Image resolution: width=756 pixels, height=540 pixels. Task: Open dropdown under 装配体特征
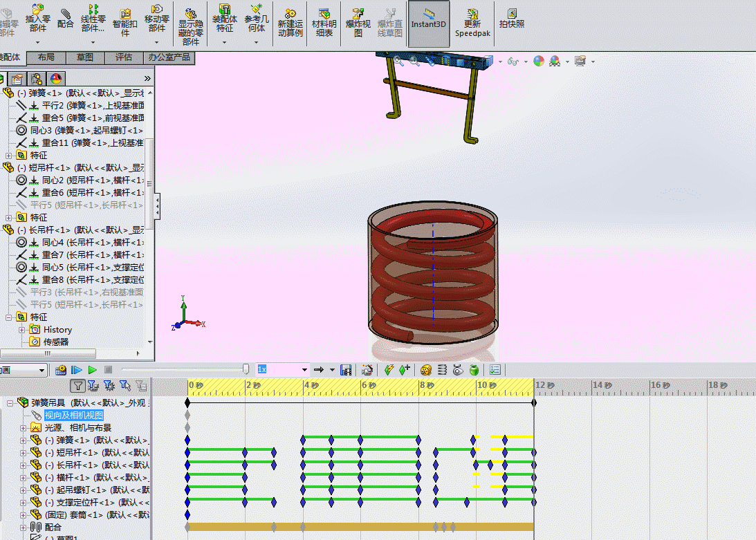click(224, 42)
